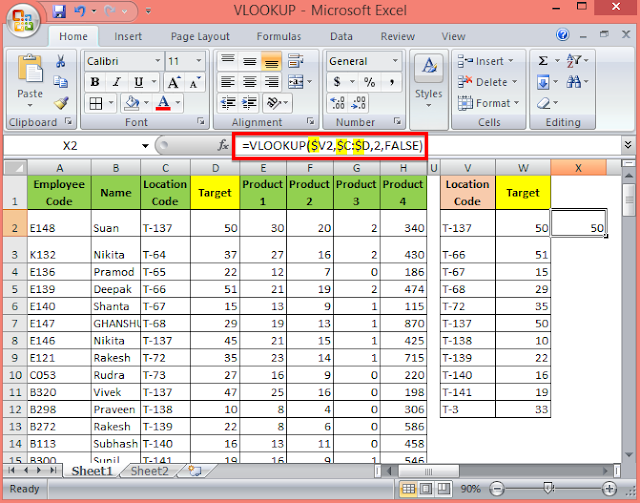Customize Quick Access Toolbar dropdown
This screenshot has height=503, width=640.
point(148,11)
